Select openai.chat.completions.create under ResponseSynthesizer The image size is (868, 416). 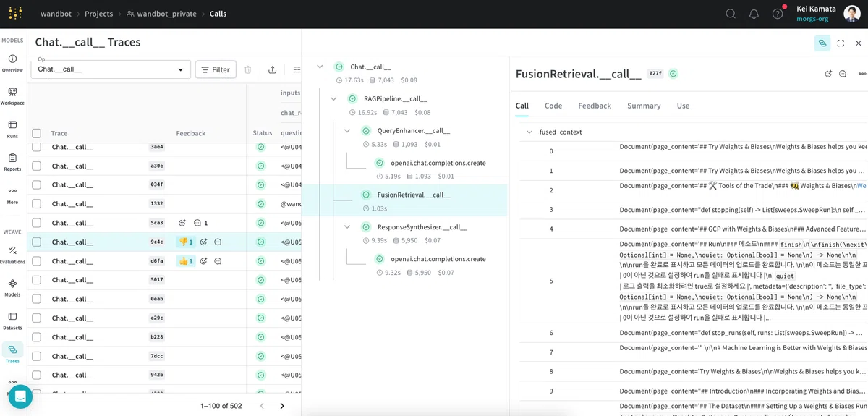point(438,259)
